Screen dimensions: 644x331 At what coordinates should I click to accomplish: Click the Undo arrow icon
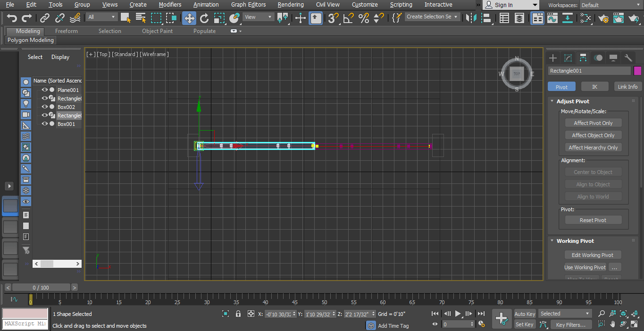click(12, 18)
